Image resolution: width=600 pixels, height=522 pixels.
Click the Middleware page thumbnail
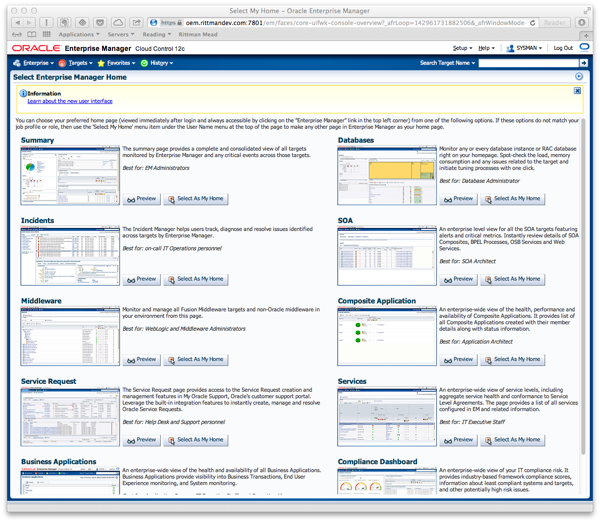coord(70,336)
